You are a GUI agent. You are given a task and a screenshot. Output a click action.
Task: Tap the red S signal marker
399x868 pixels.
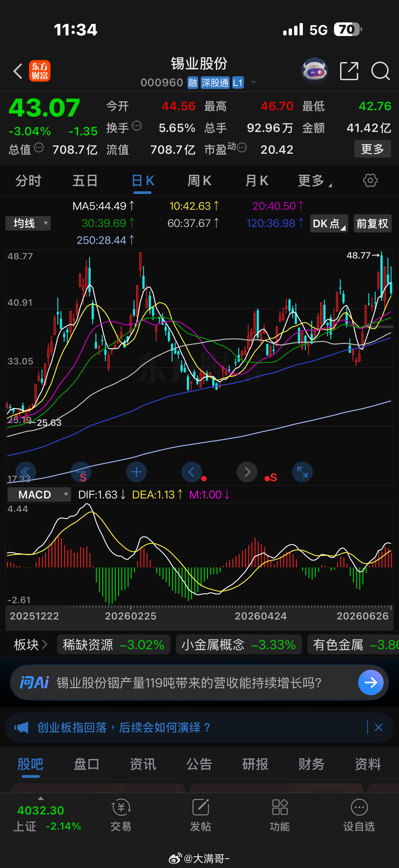[x=271, y=478]
